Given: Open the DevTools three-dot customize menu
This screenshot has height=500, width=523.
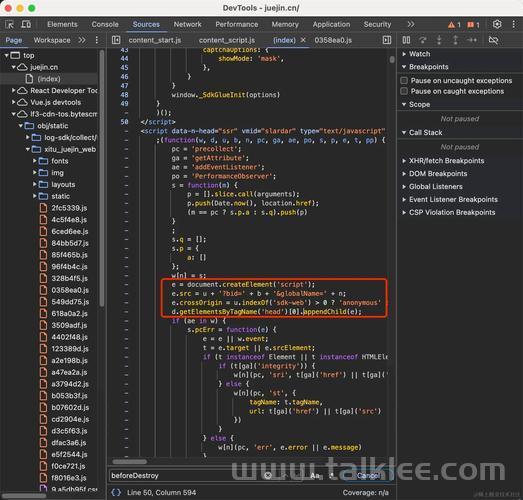Looking at the screenshot, I should pyautogui.click(x=514, y=24).
